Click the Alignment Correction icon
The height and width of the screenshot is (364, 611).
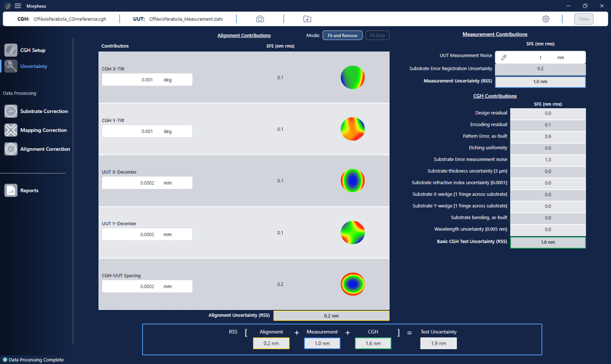[x=11, y=149]
